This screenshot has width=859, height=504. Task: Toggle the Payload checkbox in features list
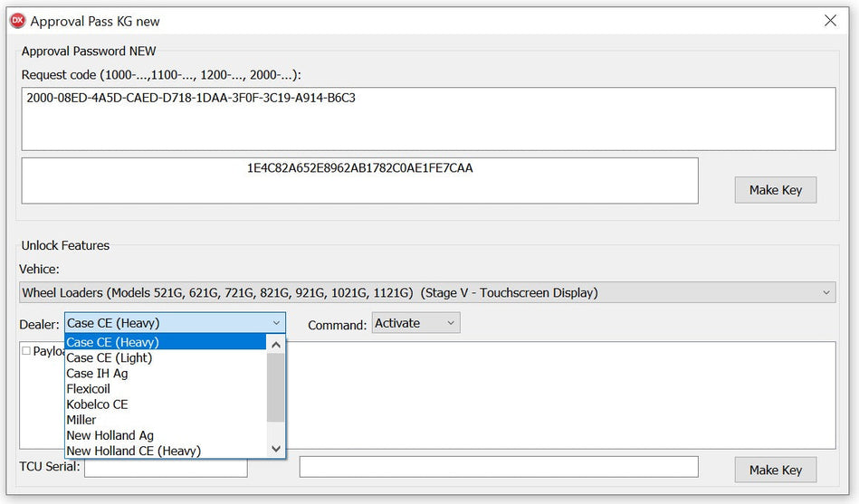click(x=26, y=351)
